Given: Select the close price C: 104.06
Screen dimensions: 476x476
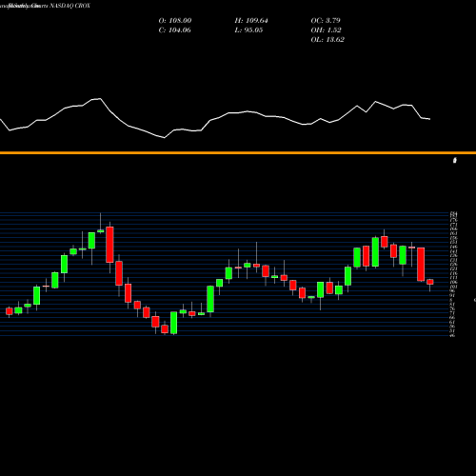Looking at the screenshot, I should [174, 30].
